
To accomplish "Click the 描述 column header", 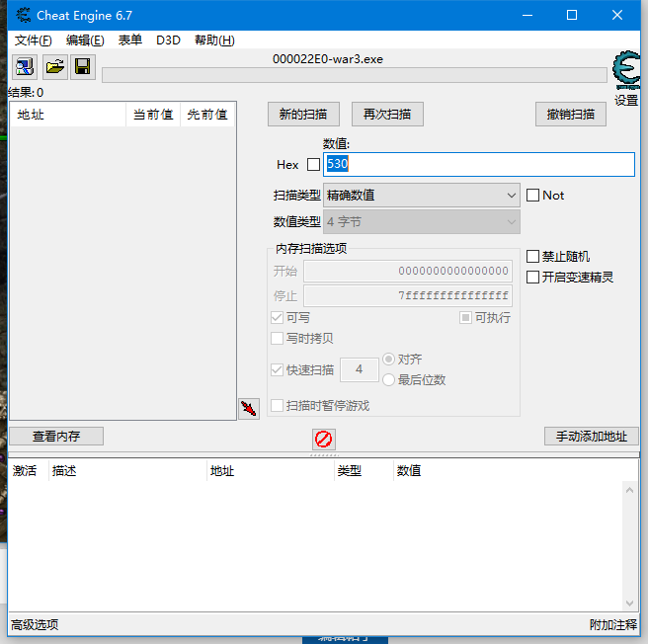I will 127,471.
